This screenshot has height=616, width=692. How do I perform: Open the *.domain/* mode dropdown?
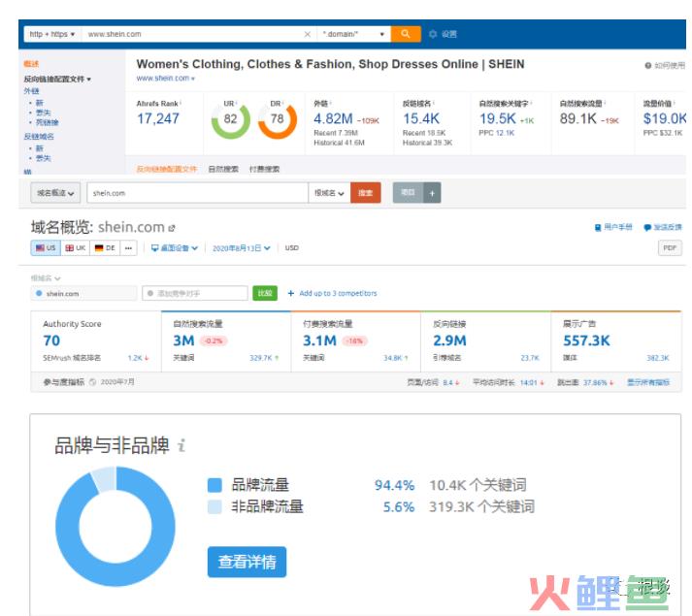coord(353,34)
